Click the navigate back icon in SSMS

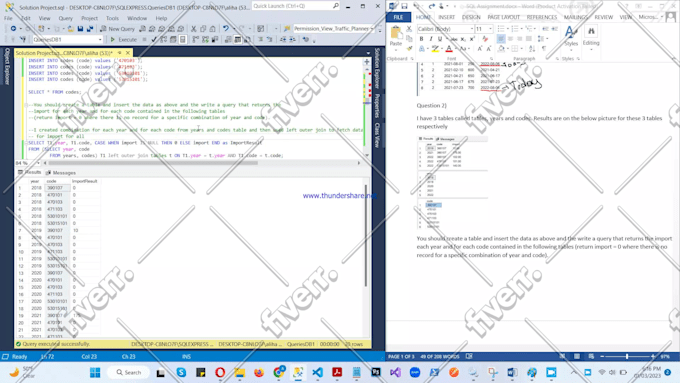[13, 29]
